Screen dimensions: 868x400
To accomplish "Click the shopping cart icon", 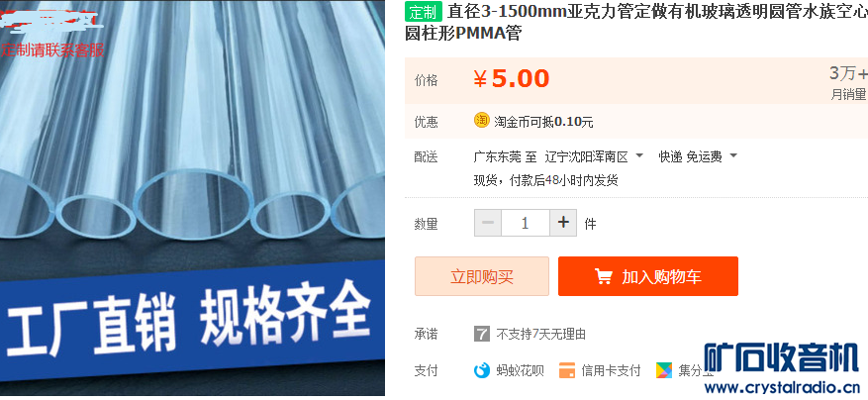I will 603,276.
